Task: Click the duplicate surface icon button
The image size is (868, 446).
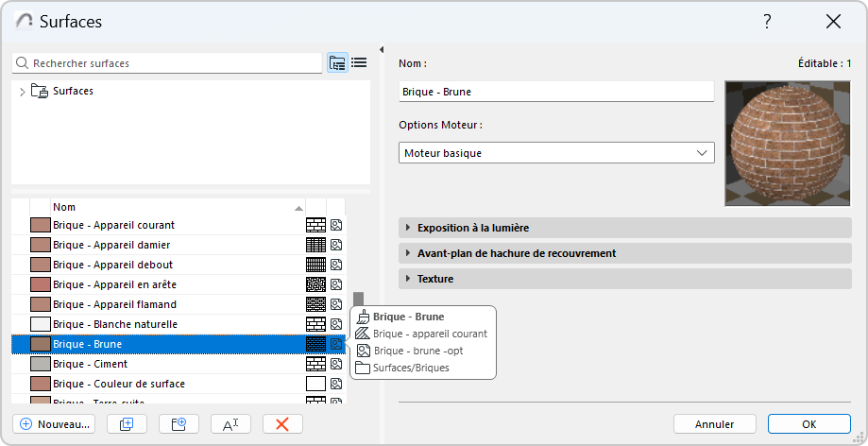Action: (x=128, y=424)
